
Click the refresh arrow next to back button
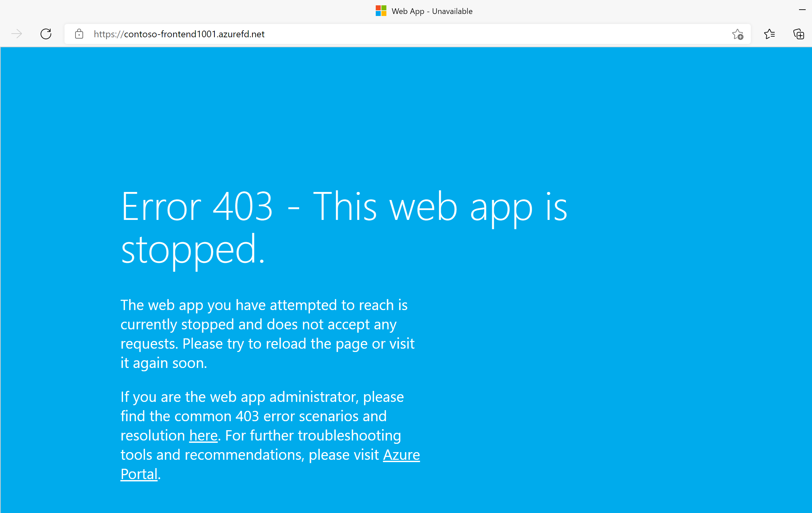46,34
